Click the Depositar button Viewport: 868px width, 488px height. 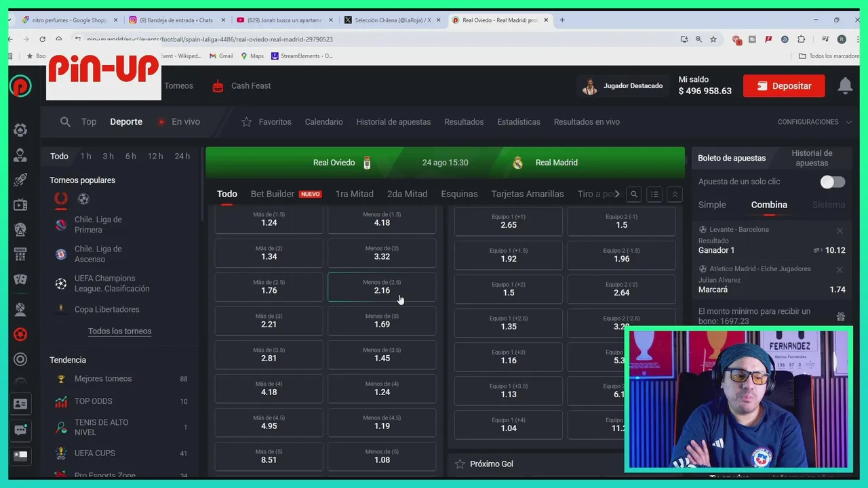coord(784,86)
